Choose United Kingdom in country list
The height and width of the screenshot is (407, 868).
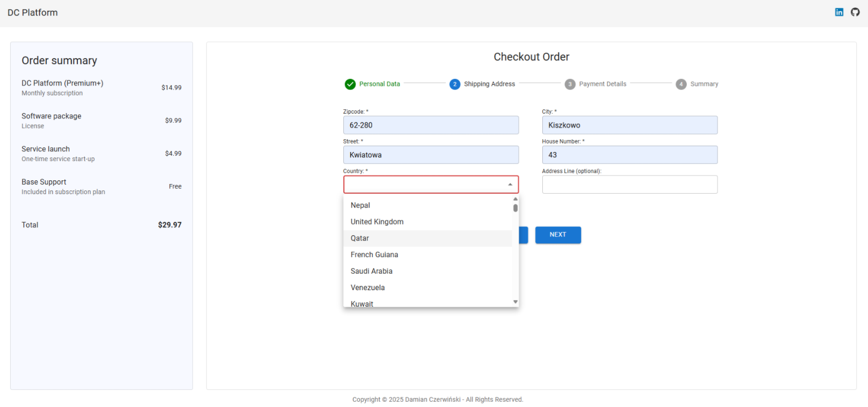click(x=377, y=222)
